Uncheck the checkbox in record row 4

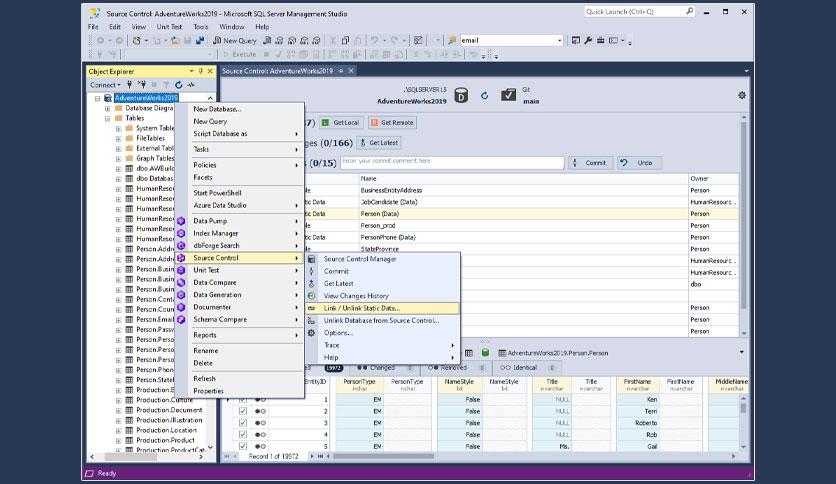point(243,434)
